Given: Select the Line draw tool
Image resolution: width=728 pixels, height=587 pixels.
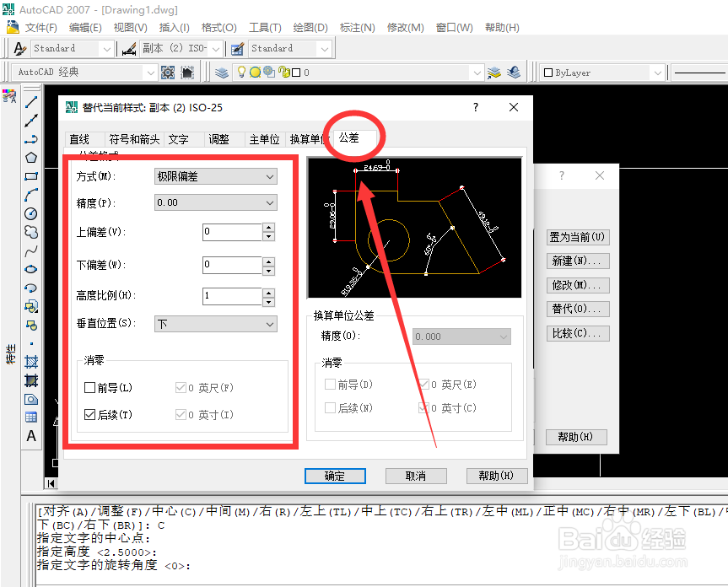Looking at the screenshot, I should pos(31,101).
